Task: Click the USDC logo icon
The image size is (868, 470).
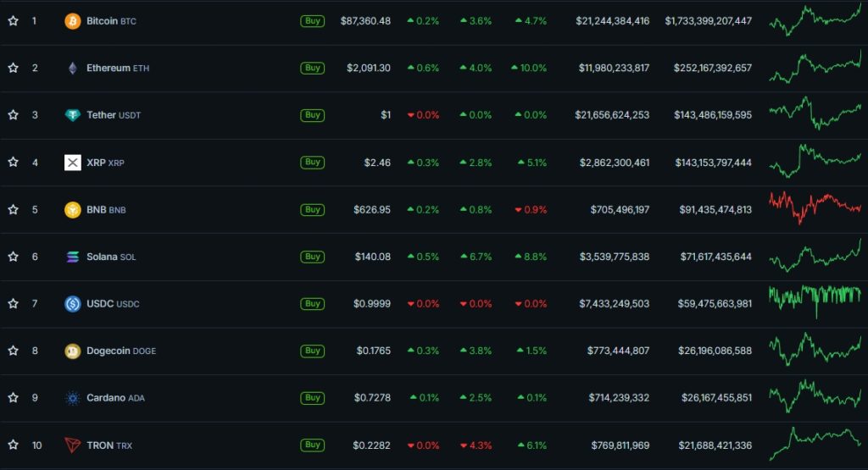Action: [73, 304]
